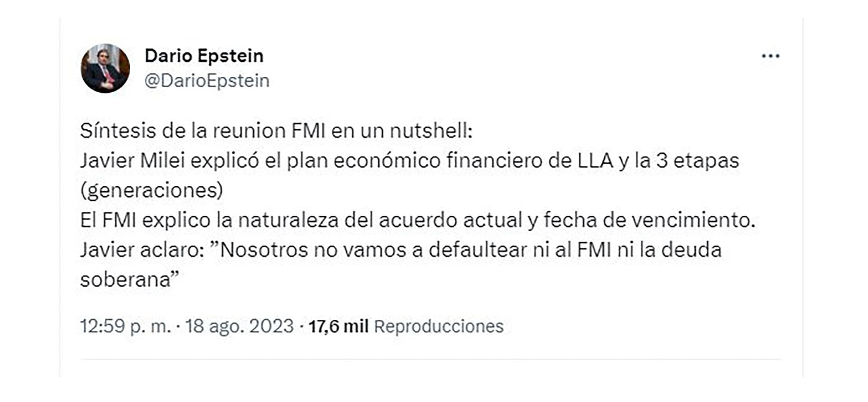
Task: Open the Dario Epstein display name link
Action: 204,56
